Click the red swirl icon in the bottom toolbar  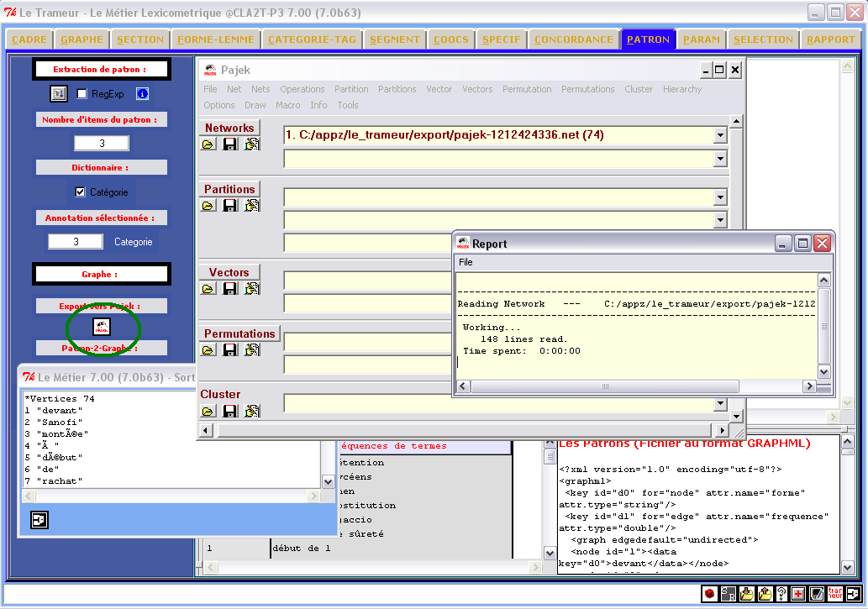click(710, 594)
